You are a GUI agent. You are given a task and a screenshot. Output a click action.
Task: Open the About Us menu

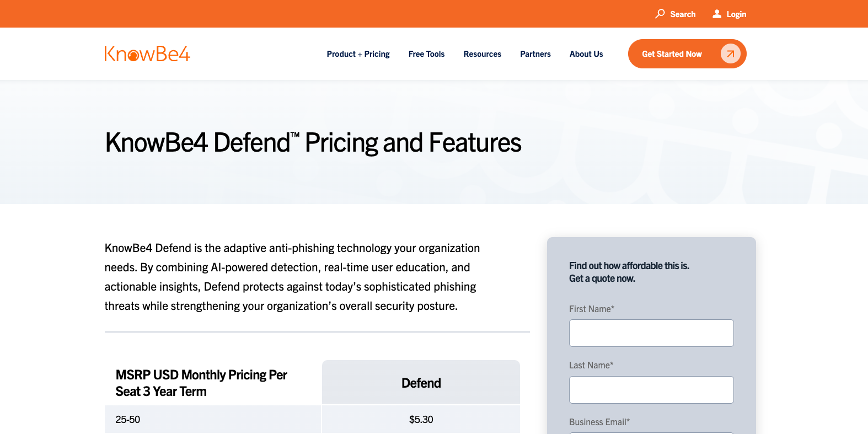[x=586, y=53]
